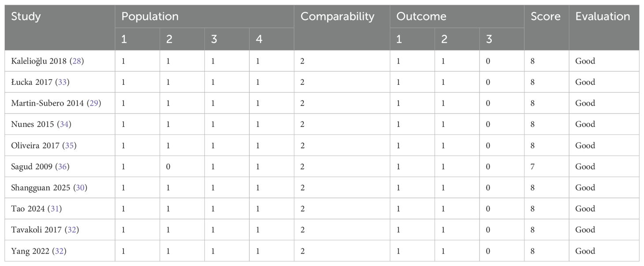
Task: Click the Population header cell
Action: tap(150, 17)
